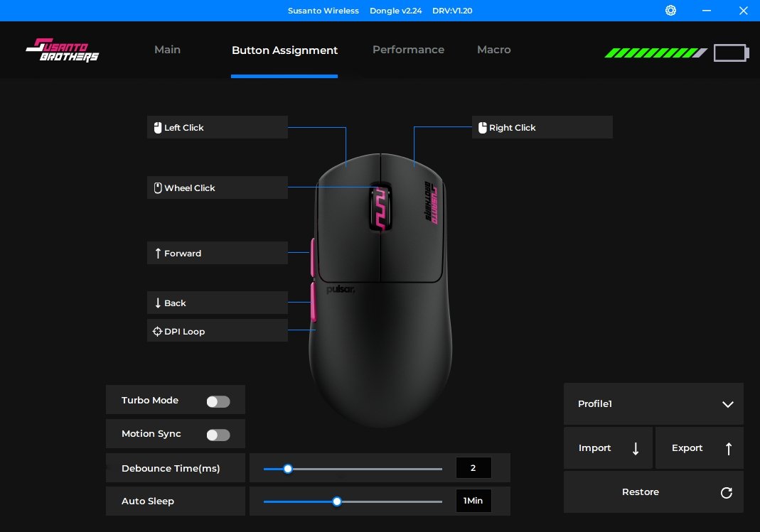Click the Export up-arrow icon

(729, 449)
